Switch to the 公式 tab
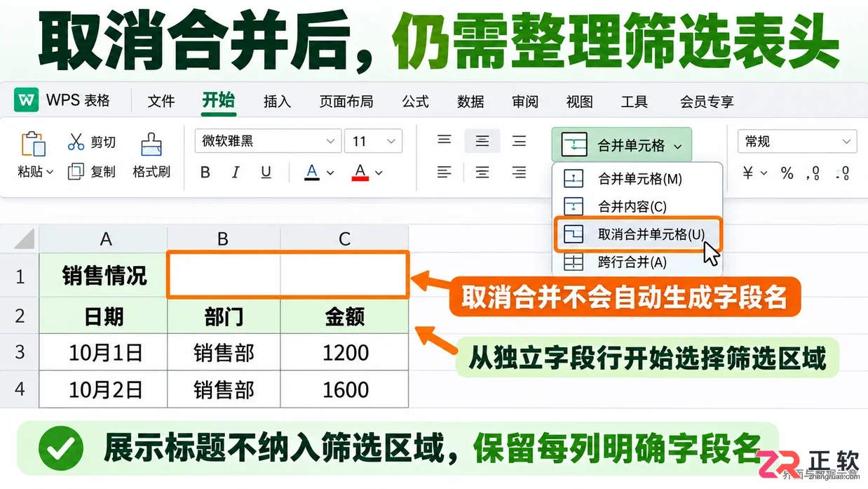The width and height of the screenshot is (868, 489). (415, 102)
